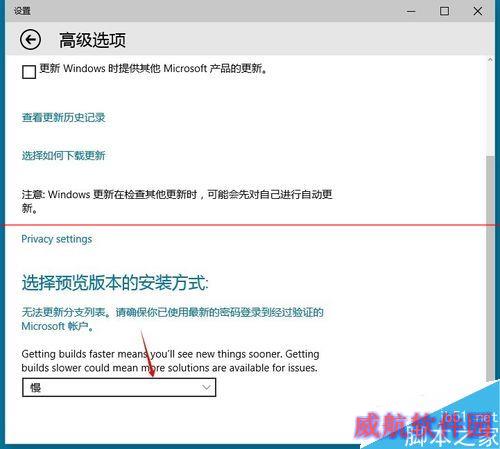Screen dimensions: 500x449
Task: Go back using the circled arrow icon
Action: point(30,40)
